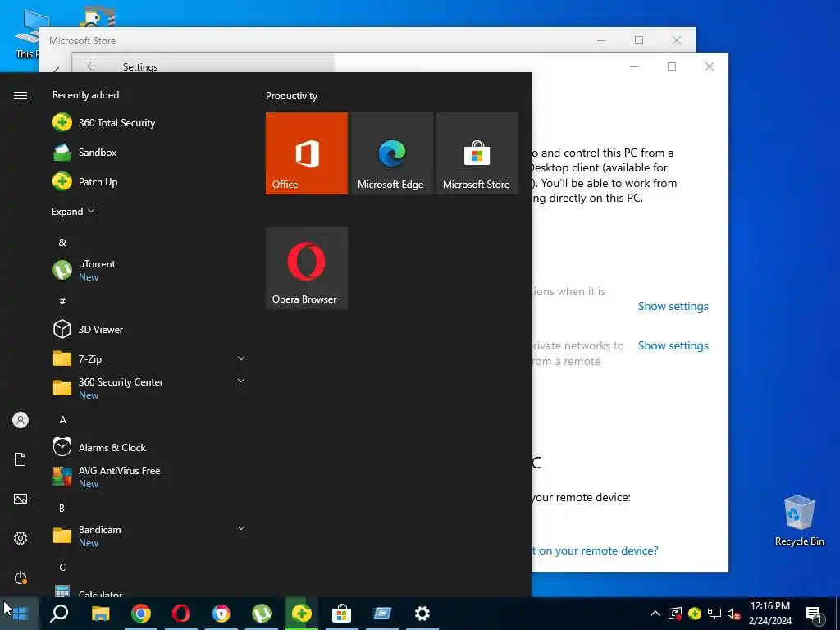Click the 'C' section header in app list
This screenshot has height=630, width=840.
click(x=62, y=568)
